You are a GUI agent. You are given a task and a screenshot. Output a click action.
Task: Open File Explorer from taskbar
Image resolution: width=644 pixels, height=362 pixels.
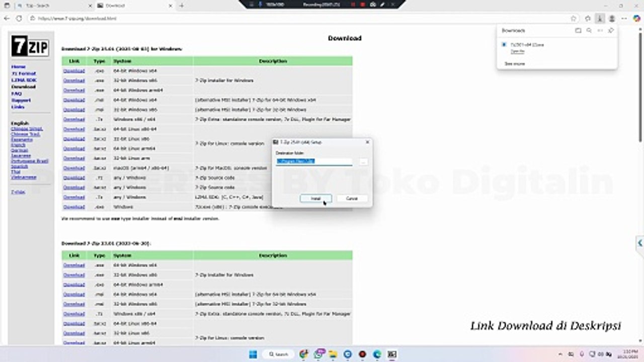[x=333, y=354]
